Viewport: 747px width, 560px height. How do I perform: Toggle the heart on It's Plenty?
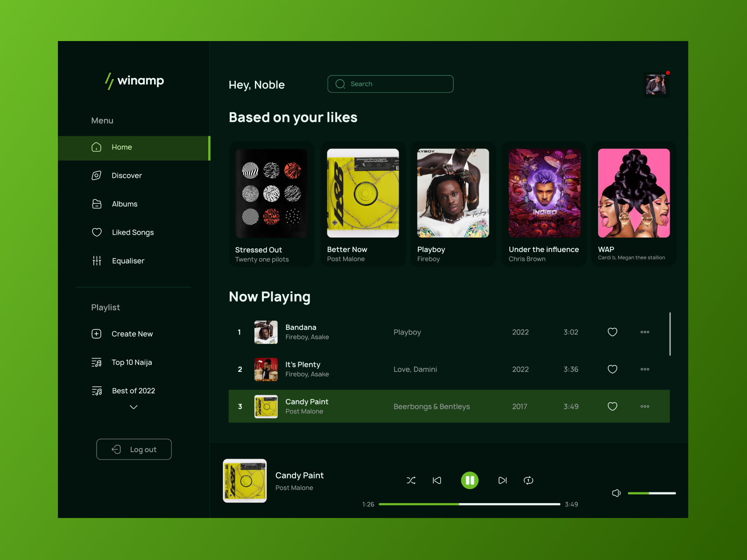coord(613,369)
